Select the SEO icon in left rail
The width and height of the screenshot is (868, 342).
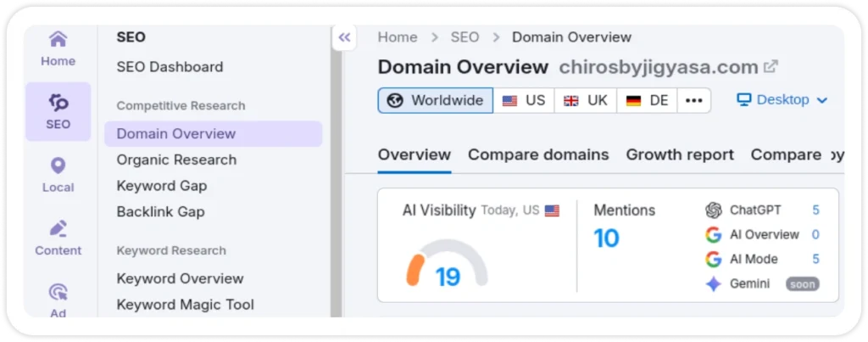[x=58, y=104]
